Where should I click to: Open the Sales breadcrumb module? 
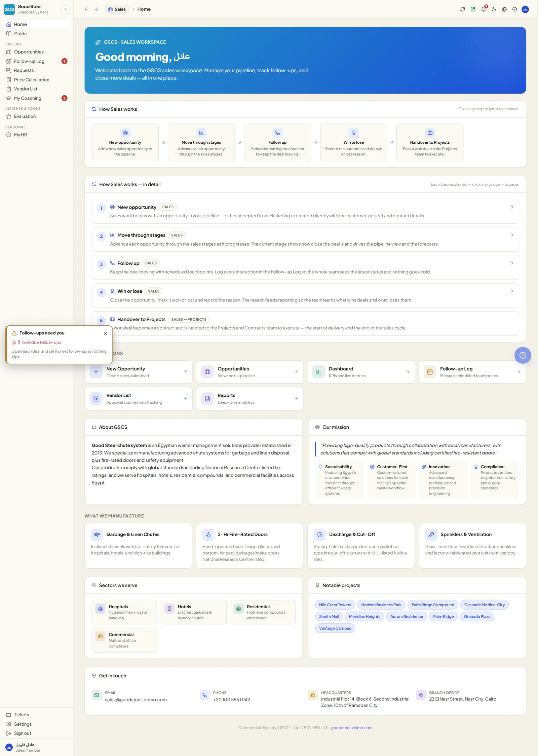(117, 9)
